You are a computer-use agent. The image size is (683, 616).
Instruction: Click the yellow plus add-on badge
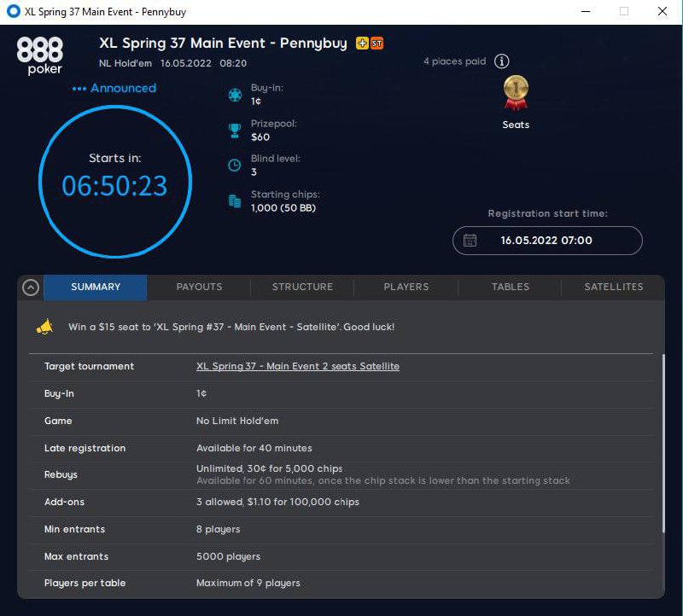pyautogui.click(x=362, y=44)
